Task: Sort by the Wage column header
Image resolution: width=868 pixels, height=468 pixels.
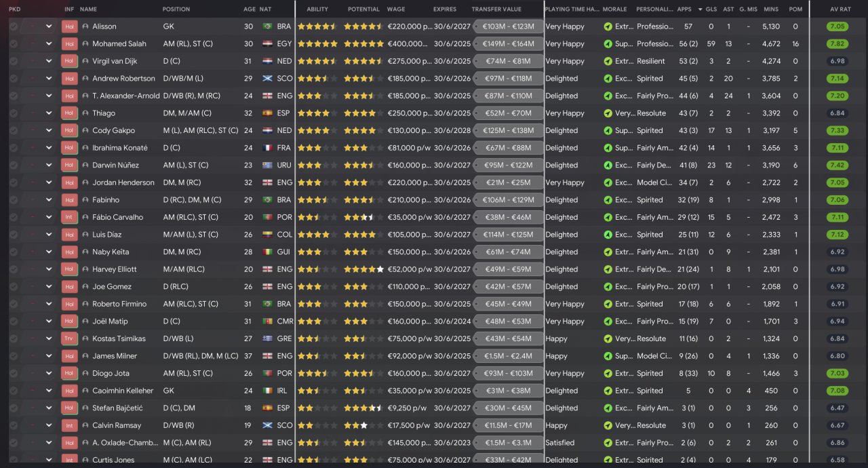Action: [396, 9]
